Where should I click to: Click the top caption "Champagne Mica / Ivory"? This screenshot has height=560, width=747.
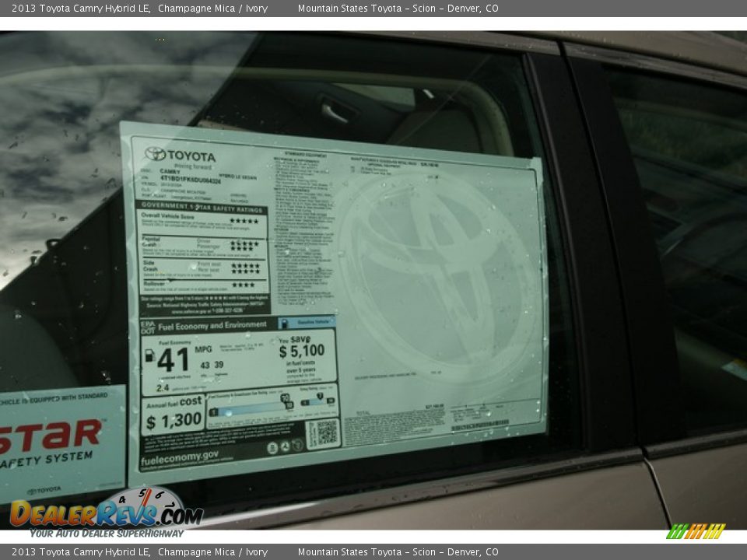212,8
